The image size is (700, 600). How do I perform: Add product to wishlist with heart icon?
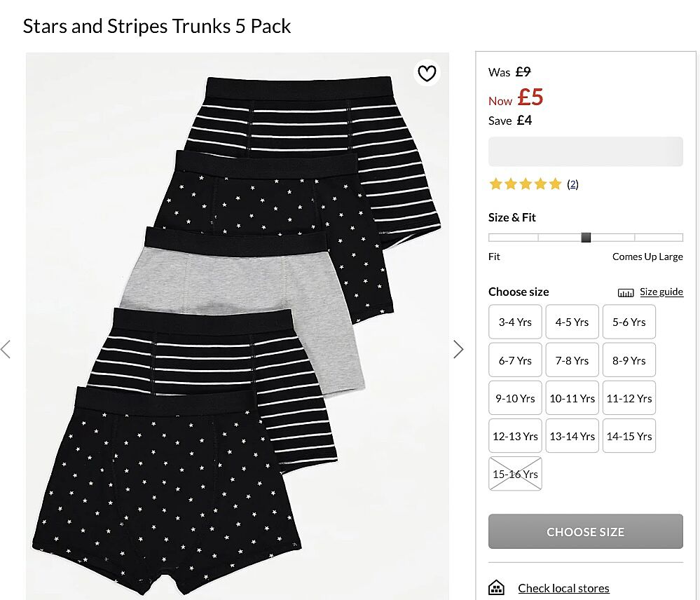point(427,73)
